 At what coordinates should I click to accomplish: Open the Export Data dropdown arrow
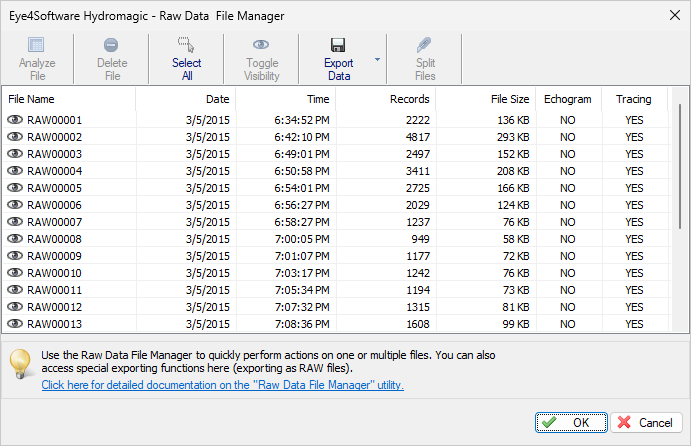coord(378,59)
